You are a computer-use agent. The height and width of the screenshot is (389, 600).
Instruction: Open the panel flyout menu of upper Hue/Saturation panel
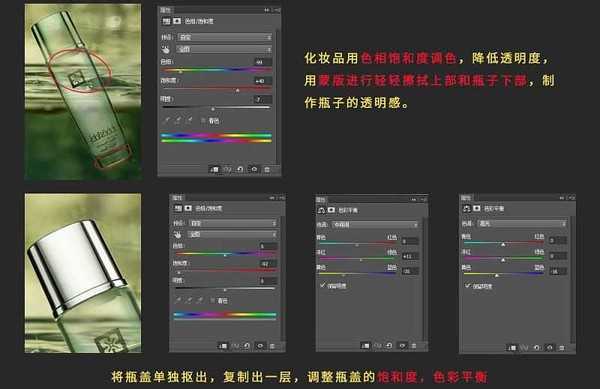(x=277, y=10)
